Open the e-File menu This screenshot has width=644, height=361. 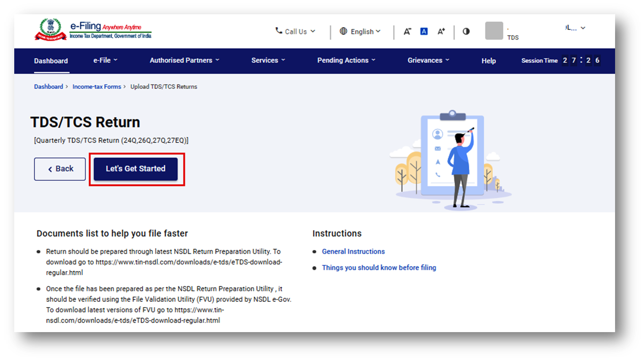105,60
